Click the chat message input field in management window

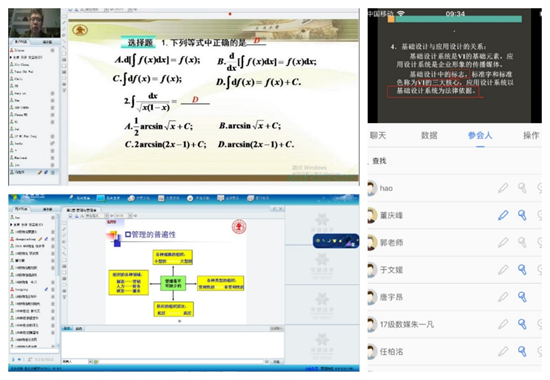point(181,361)
